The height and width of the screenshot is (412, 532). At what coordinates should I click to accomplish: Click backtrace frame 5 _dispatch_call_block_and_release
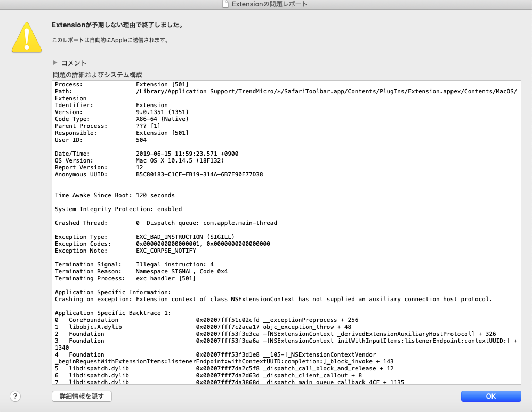(224, 368)
